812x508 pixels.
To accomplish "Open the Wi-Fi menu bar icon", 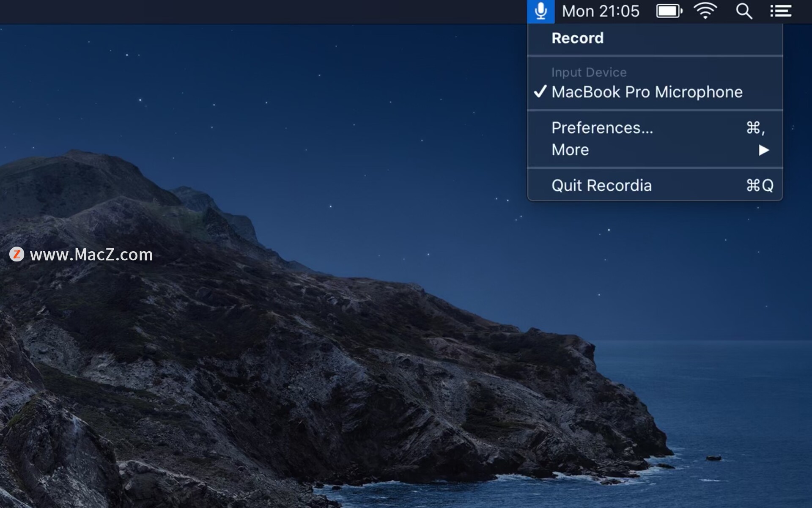I will click(x=705, y=11).
